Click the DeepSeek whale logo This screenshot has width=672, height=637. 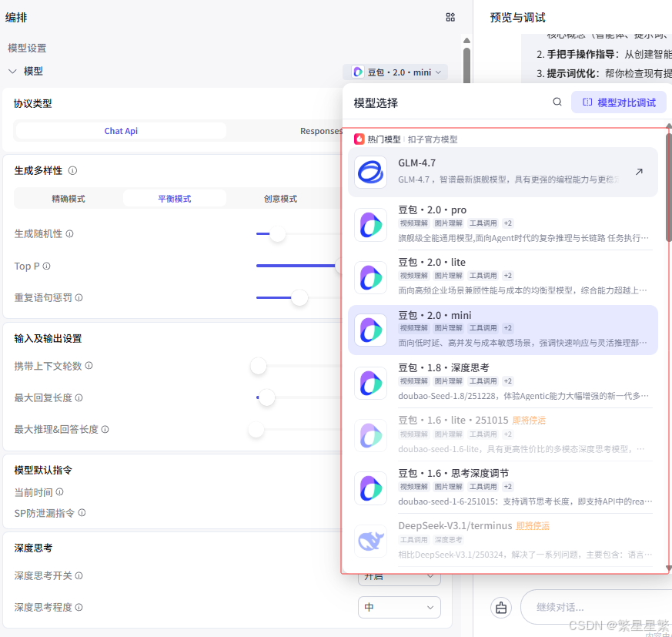371,541
